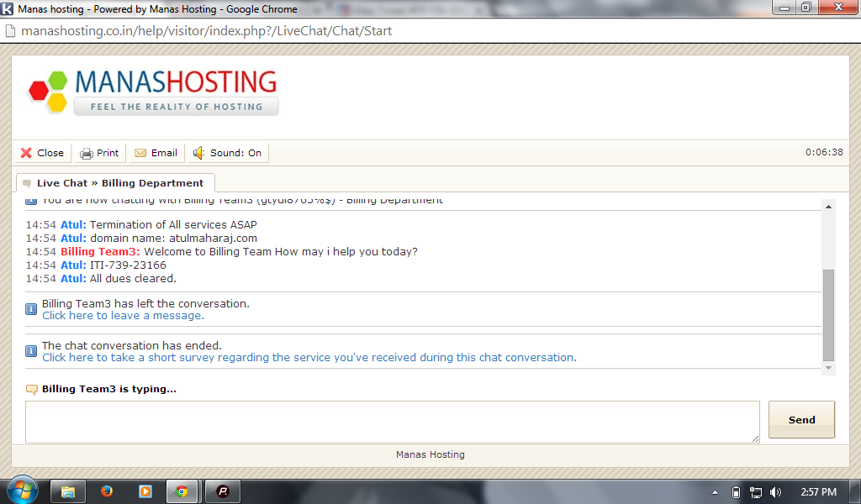Screen dimensions: 861x504
Task: Click the page icon beside URL
Action: (10, 31)
